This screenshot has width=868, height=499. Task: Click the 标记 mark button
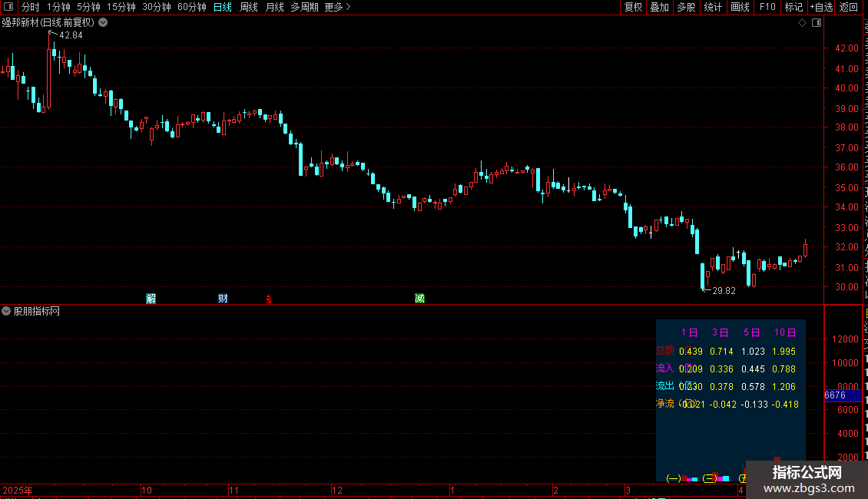(x=793, y=7)
